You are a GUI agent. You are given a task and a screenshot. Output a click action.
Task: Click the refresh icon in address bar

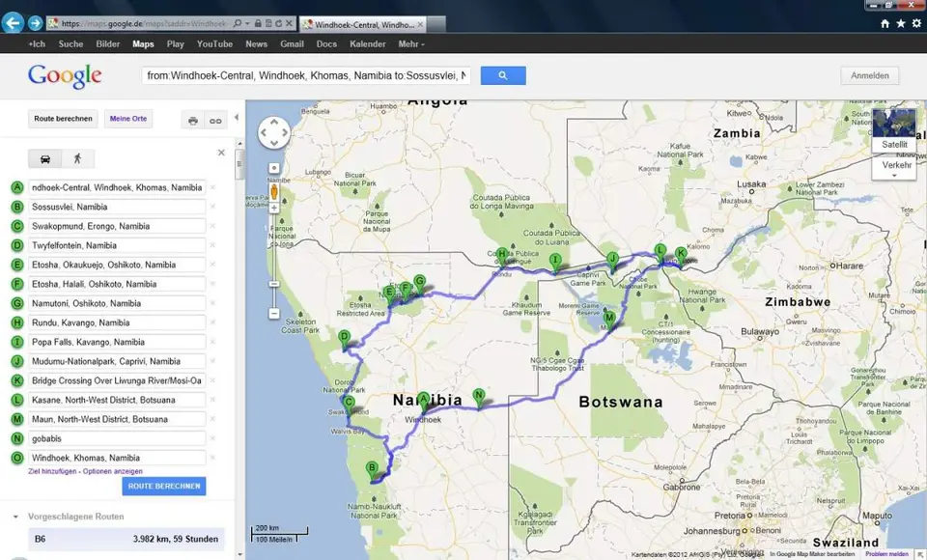point(278,23)
